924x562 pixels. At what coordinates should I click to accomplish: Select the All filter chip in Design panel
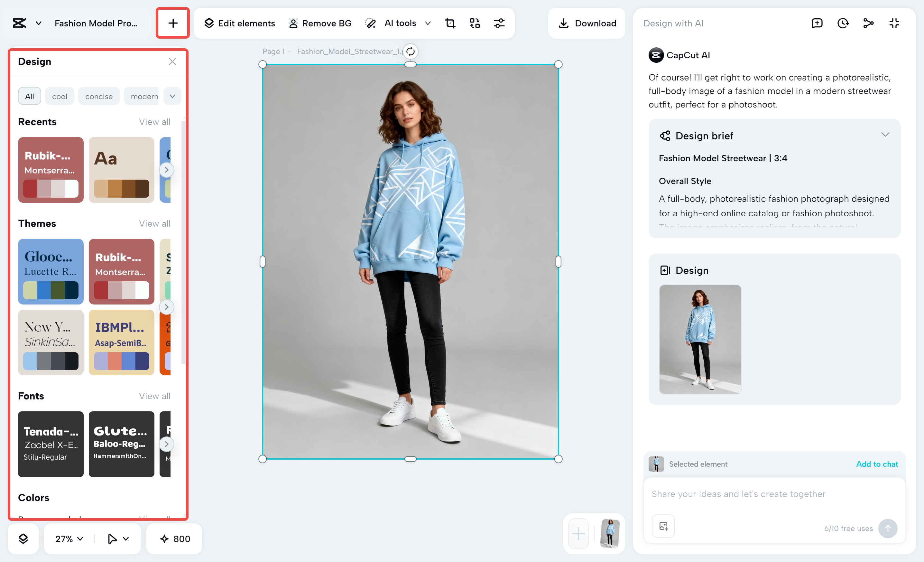coord(29,96)
